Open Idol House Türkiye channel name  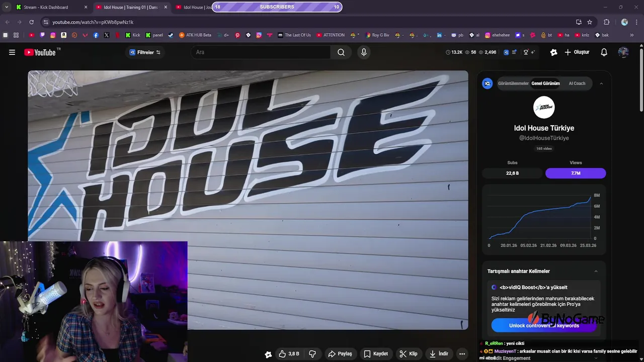point(544,128)
